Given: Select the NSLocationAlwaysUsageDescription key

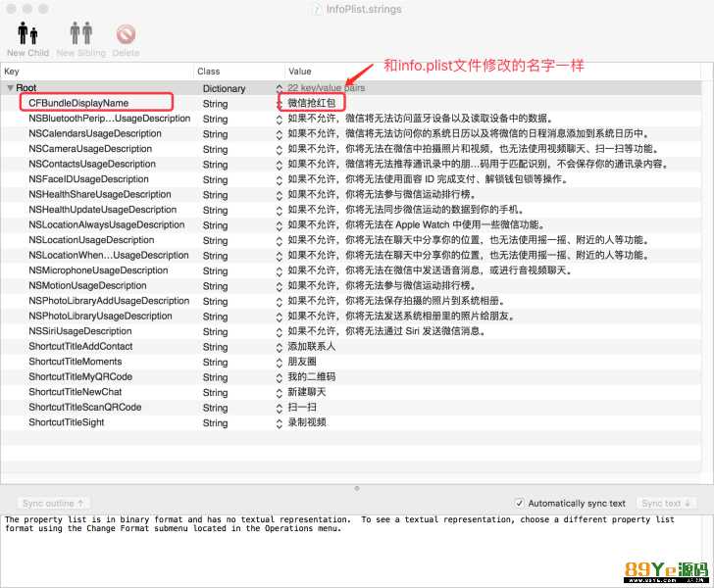Looking at the screenshot, I should click(x=107, y=224).
